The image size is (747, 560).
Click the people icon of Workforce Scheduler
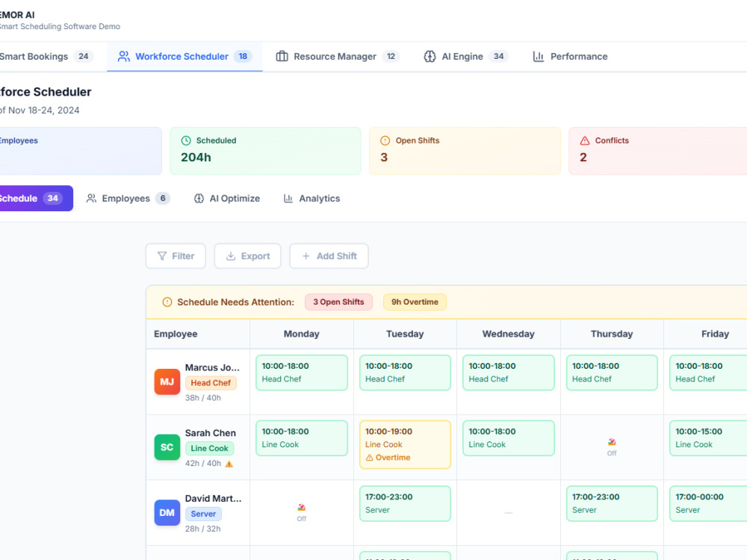[x=124, y=56]
